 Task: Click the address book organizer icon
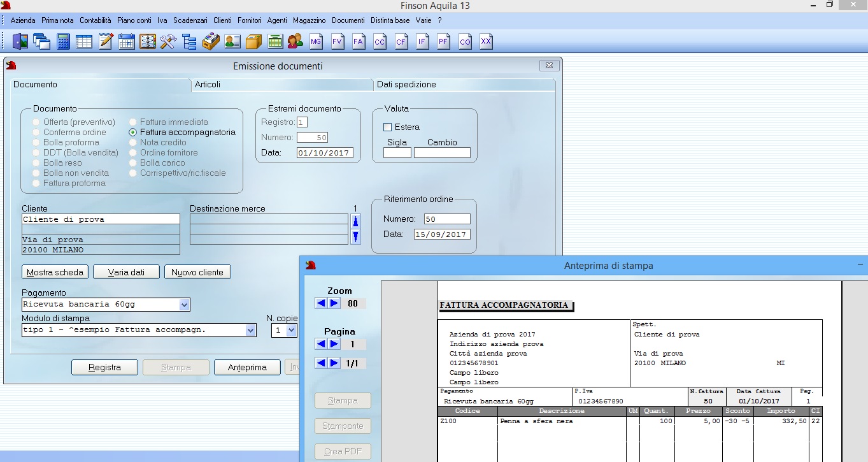[147, 42]
